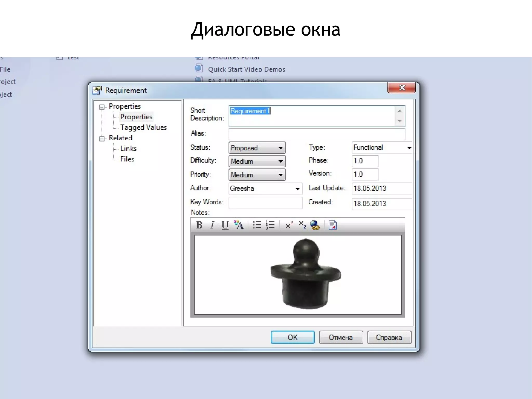This screenshot has width=532, height=399.
Task: Select Tagged Values in the tree
Action: [143, 127]
